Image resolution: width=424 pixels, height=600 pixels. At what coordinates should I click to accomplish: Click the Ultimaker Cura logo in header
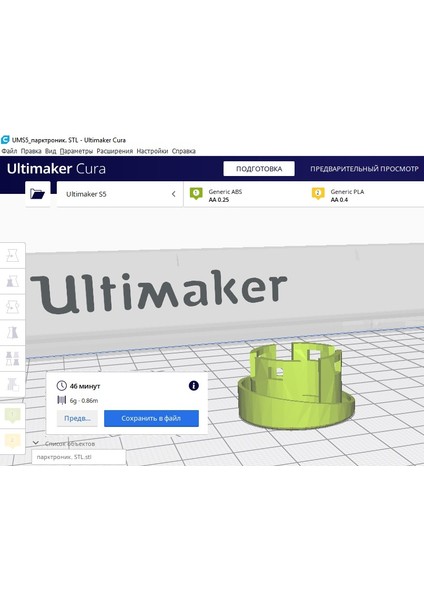coord(56,169)
